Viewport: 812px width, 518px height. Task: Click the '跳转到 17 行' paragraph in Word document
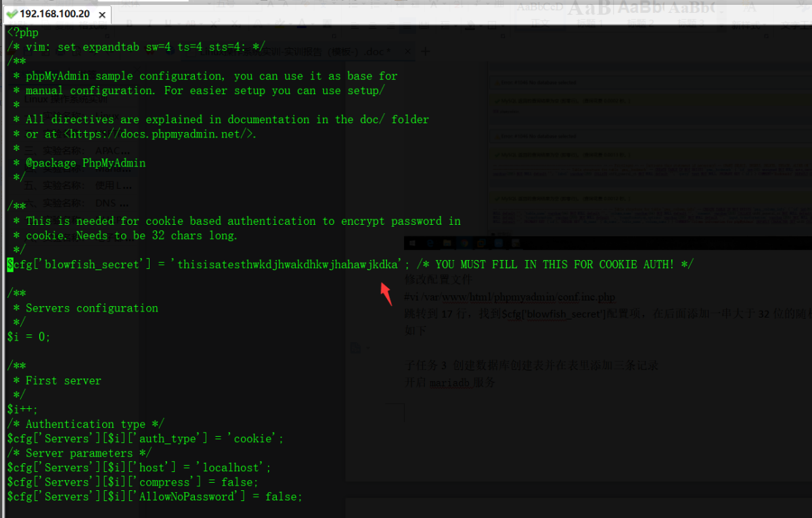tap(607, 314)
